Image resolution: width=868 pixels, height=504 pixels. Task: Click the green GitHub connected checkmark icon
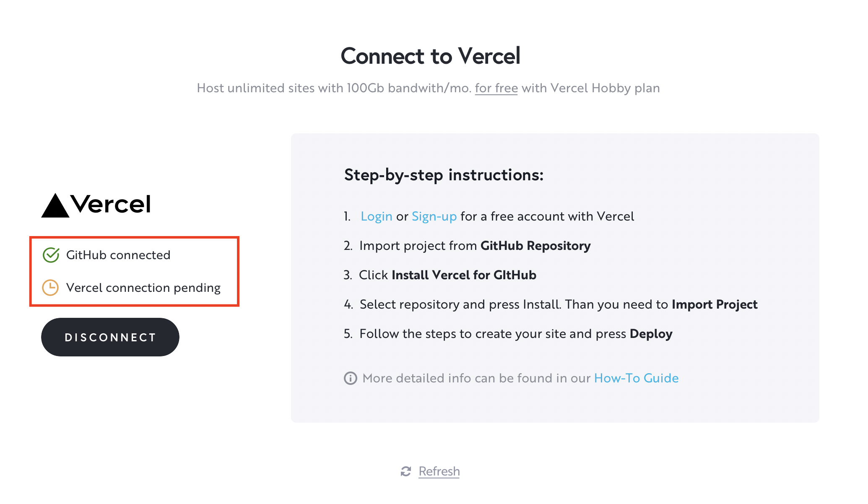[51, 255]
